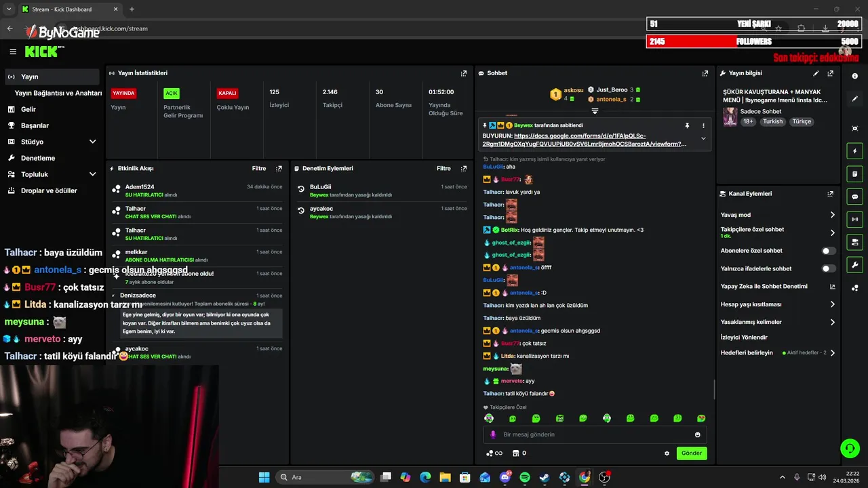Open Hesap yaşı kısıtlaması settings arrow

point(833,304)
